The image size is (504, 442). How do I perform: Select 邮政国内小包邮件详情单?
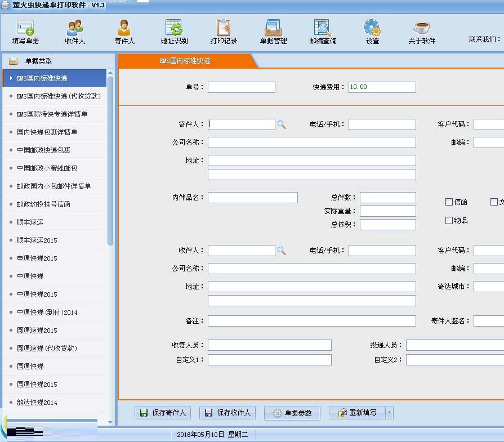tap(55, 186)
